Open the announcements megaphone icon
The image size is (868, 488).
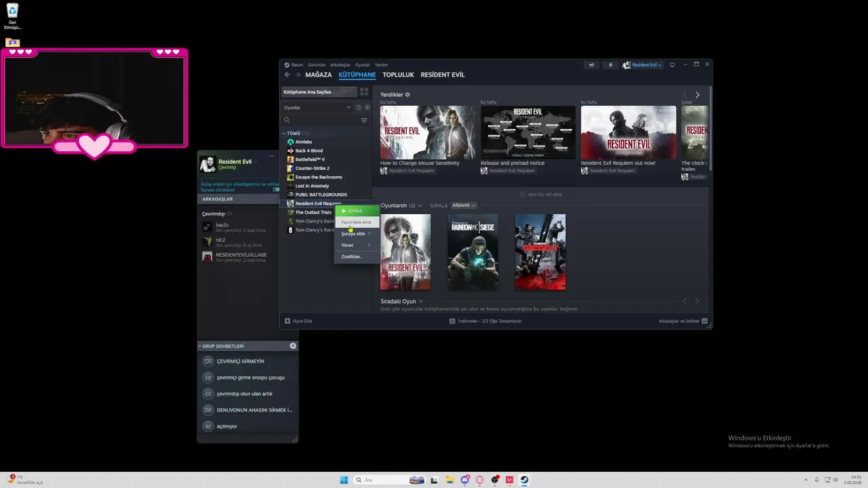pyautogui.click(x=591, y=65)
